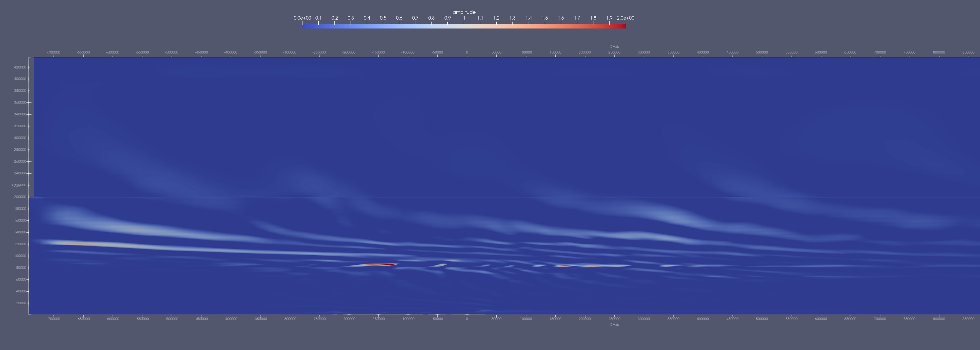Click the amplitude color legend bar

[464, 26]
